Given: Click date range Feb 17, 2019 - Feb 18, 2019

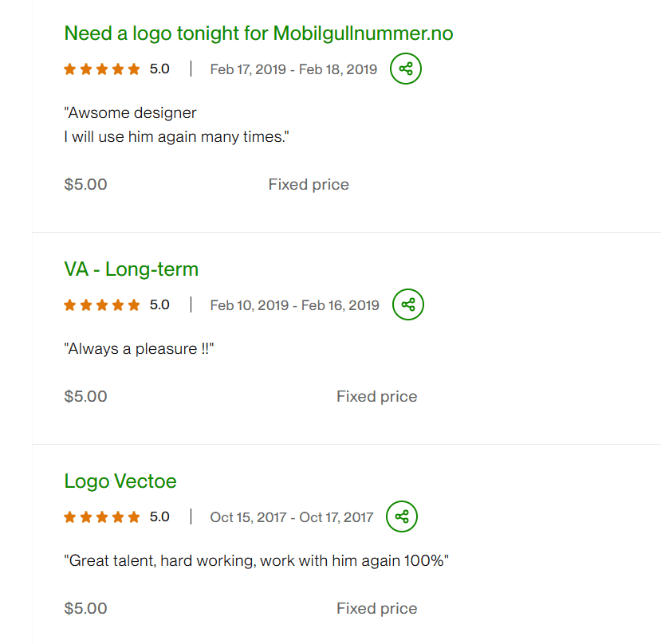Looking at the screenshot, I should [293, 69].
